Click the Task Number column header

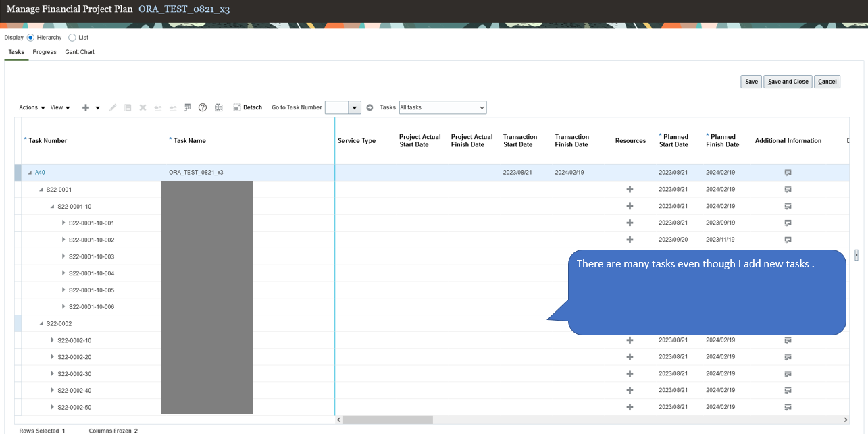(x=48, y=141)
